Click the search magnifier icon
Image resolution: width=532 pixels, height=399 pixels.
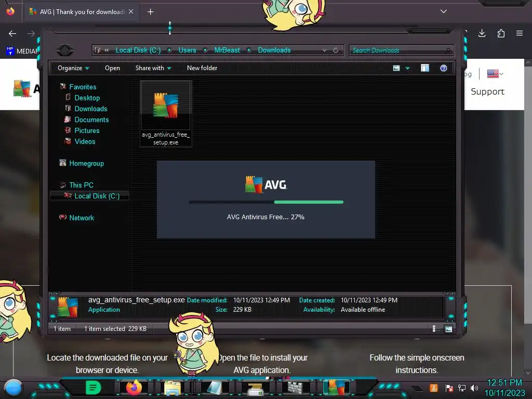point(448,50)
